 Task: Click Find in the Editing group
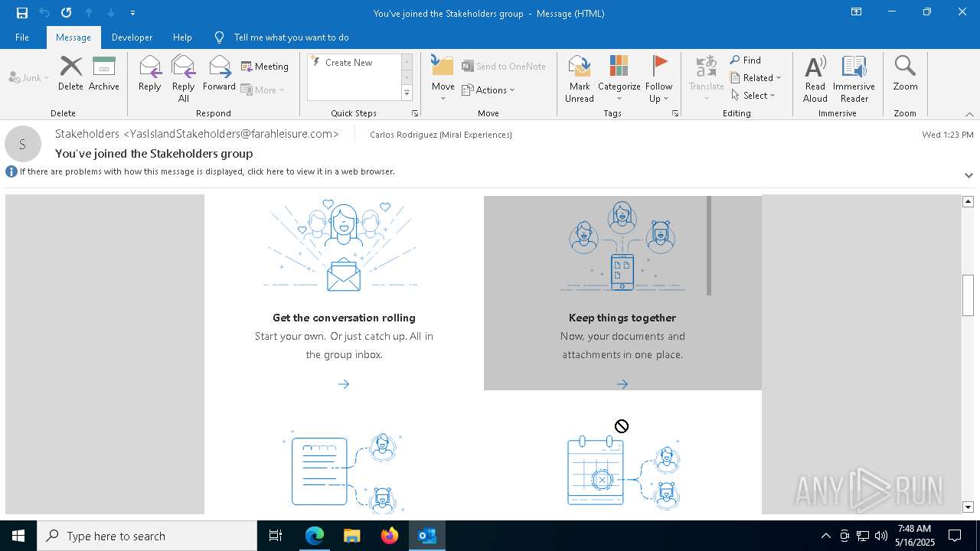tap(746, 60)
